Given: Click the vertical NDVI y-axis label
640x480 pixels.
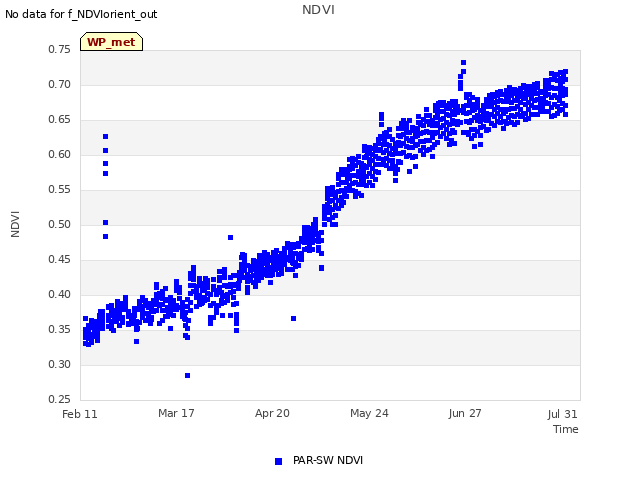Looking at the screenshot, I should (15, 224).
